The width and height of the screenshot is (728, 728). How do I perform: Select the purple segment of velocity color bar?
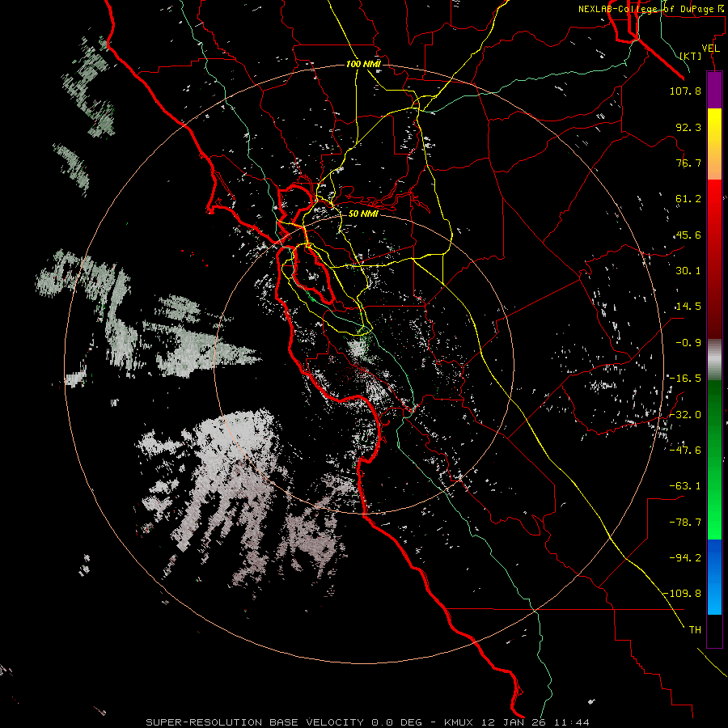tap(714, 91)
